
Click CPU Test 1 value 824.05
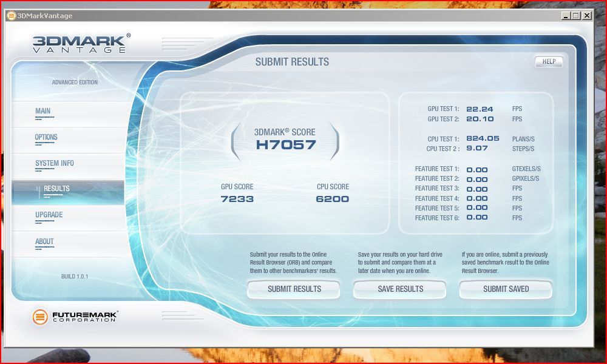(x=483, y=138)
